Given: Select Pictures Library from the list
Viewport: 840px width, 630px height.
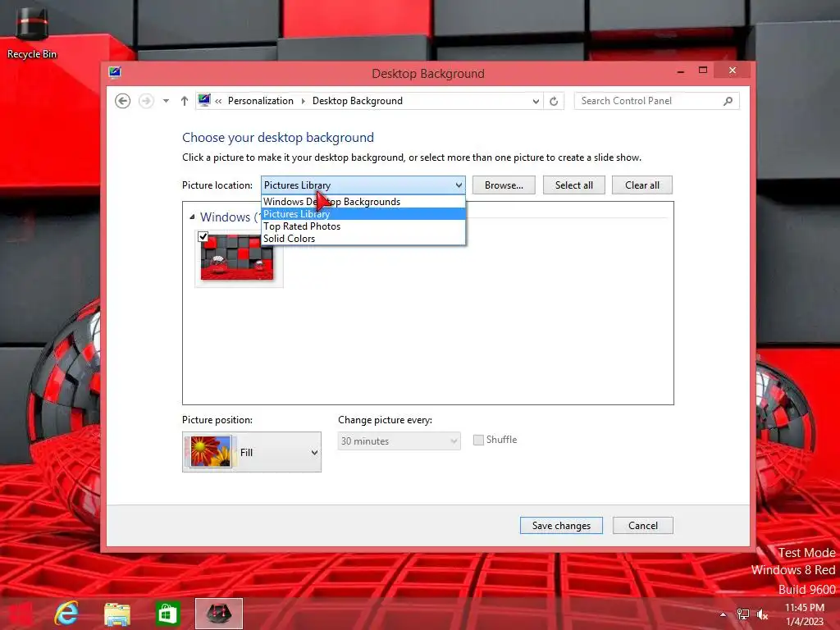Looking at the screenshot, I should tap(363, 214).
